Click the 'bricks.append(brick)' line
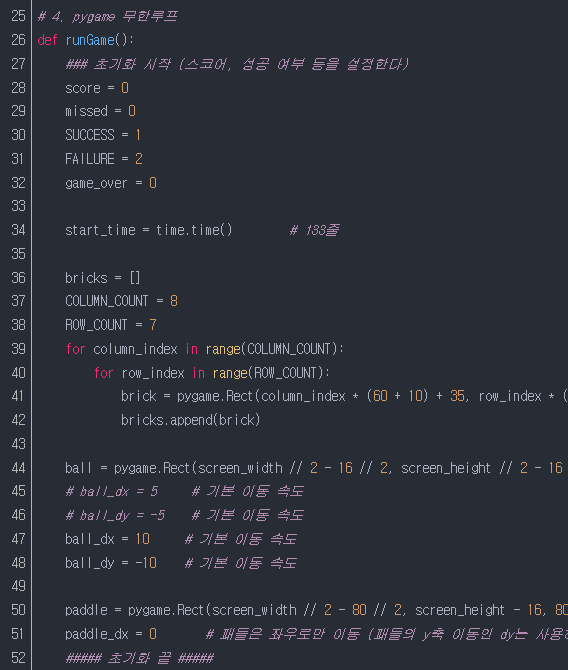 191,420
